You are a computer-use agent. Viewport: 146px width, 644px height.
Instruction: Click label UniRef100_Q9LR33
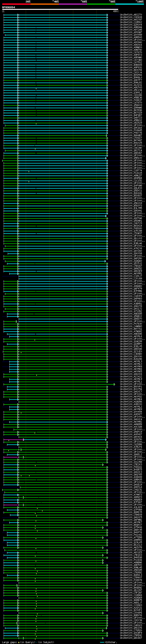(x=131, y=188)
